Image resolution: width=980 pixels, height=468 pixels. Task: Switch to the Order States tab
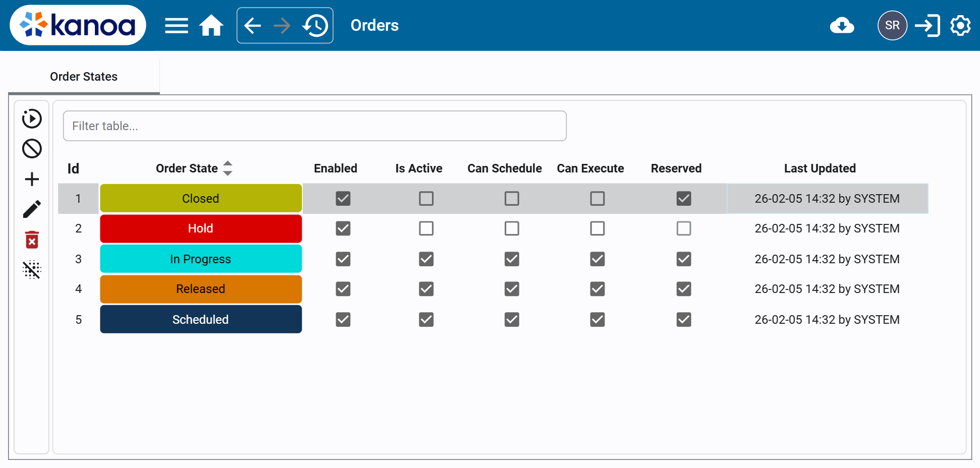point(84,77)
